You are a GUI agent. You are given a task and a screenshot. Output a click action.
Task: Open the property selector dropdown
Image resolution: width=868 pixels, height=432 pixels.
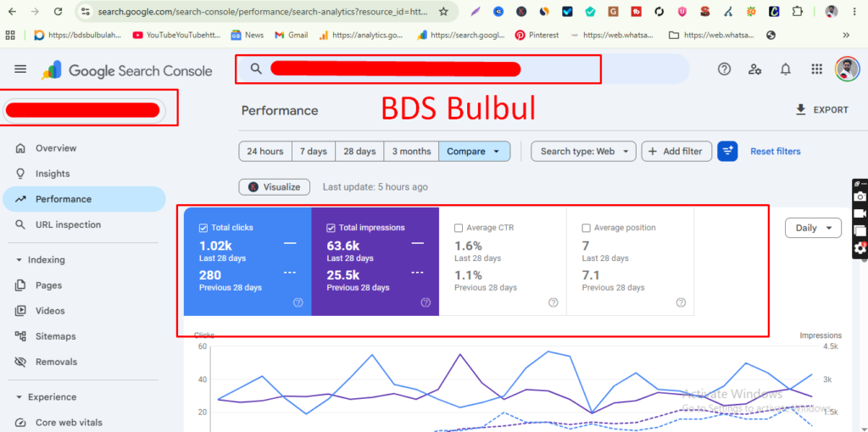point(85,110)
